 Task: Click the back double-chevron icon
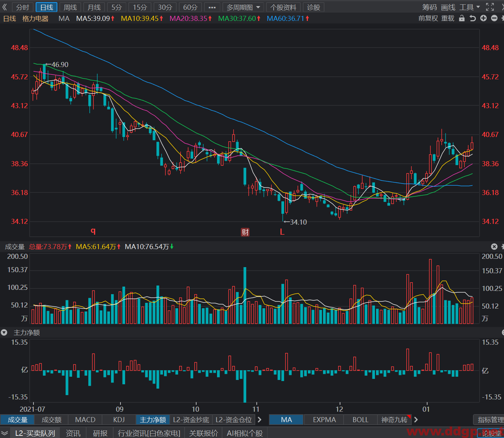[5, 7]
